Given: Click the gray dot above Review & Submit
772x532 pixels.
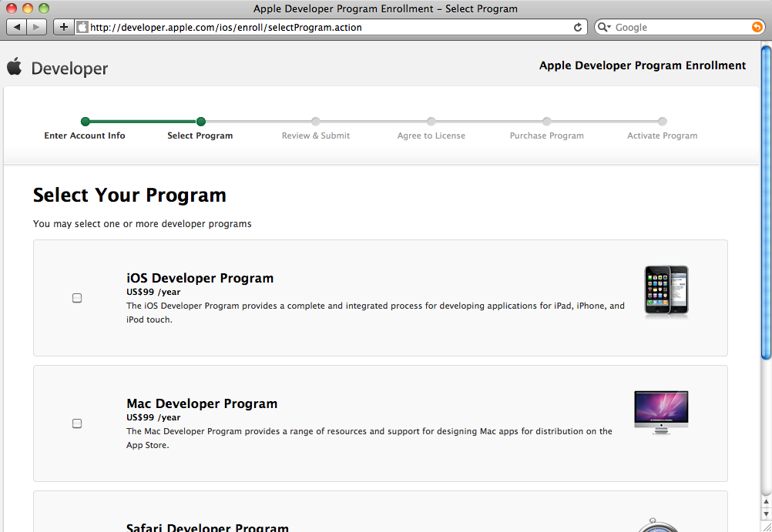Looking at the screenshot, I should 316,121.
